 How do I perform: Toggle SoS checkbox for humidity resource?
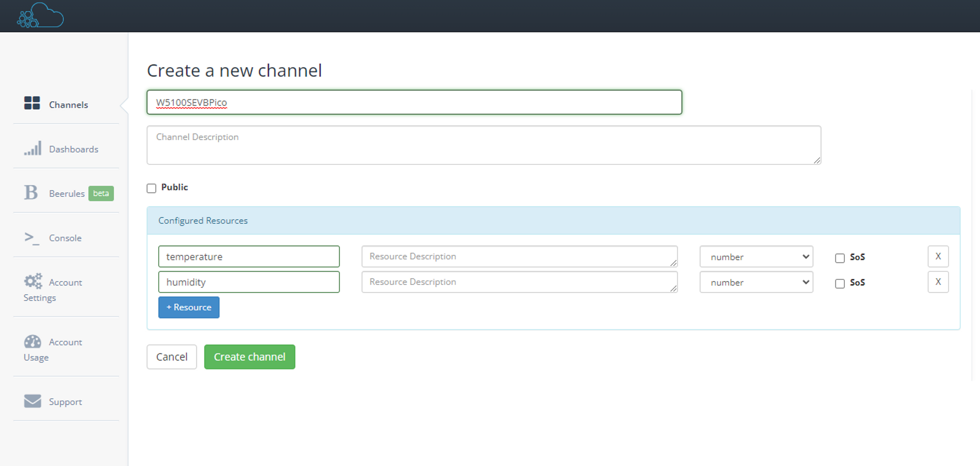click(x=840, y=283)
